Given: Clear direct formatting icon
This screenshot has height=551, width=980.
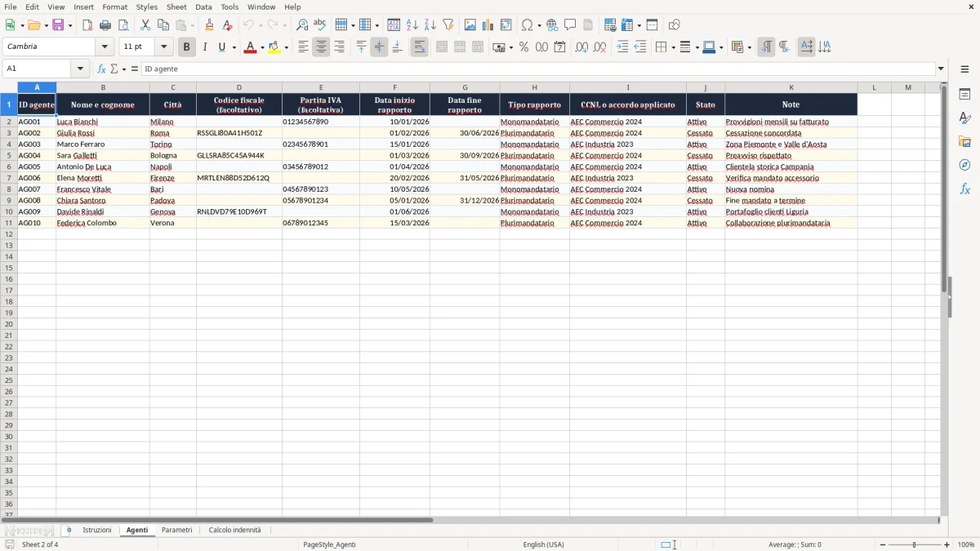Looking at the screenshot, I should [227, 25].
